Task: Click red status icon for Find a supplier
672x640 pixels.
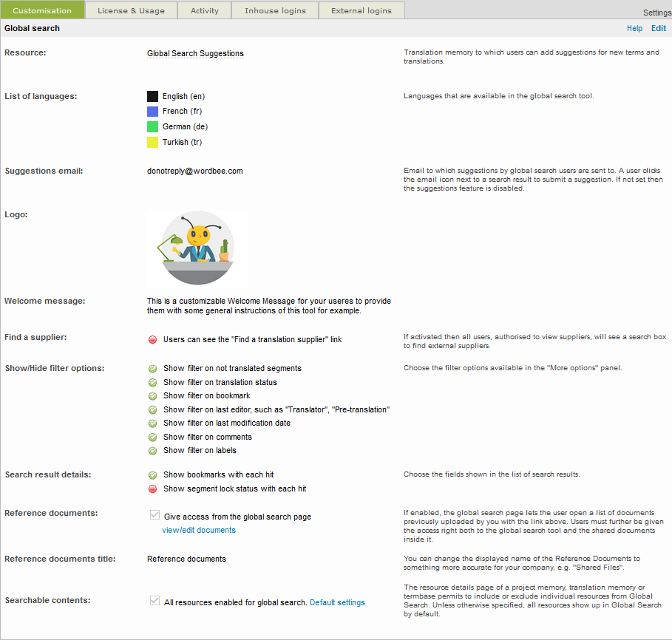Action: click(152, 340)
